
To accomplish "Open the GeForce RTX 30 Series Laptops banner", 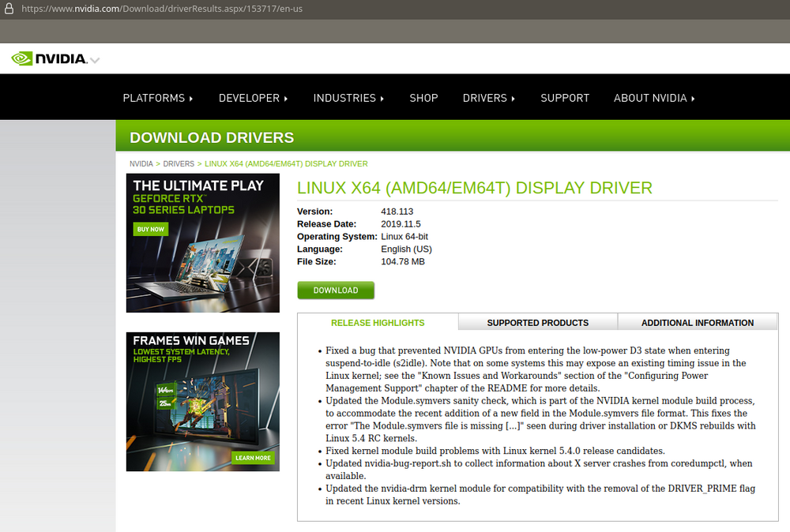I will [x=202, y=243].
